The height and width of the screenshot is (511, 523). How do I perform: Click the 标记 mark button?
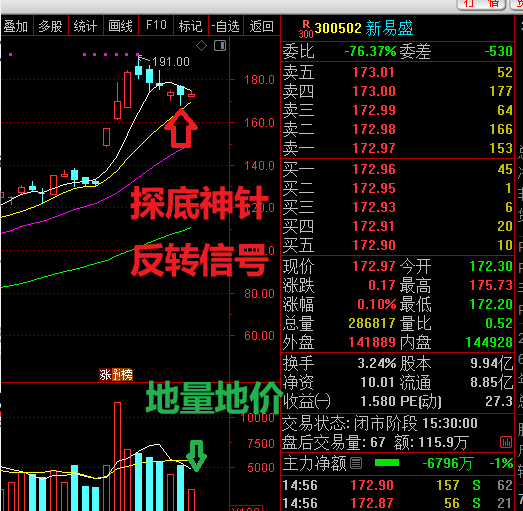(x=191, y=26)
